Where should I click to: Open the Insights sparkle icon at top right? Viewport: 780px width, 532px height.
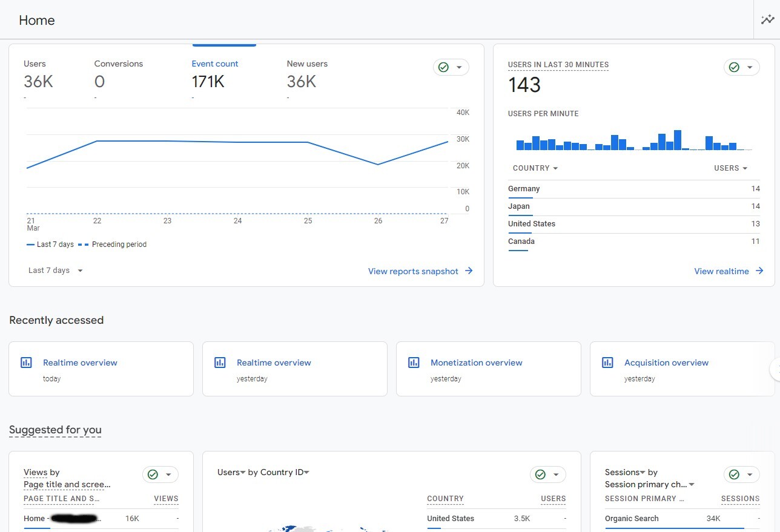click(767, 20)
